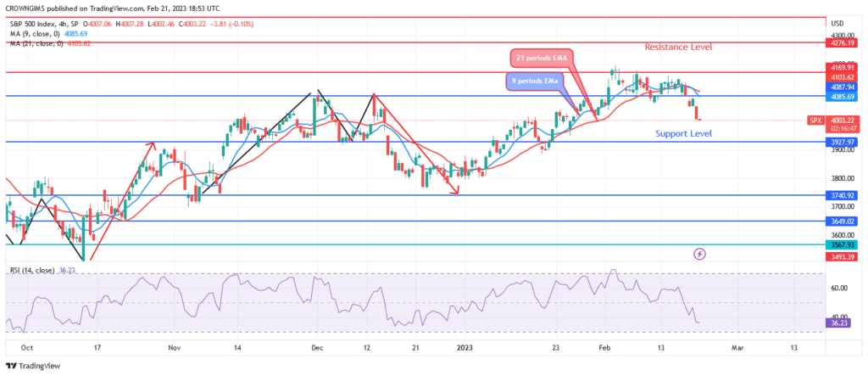Select the MA (9, close, 0) indicator legend
868x376 pixels.
(34, 34)
